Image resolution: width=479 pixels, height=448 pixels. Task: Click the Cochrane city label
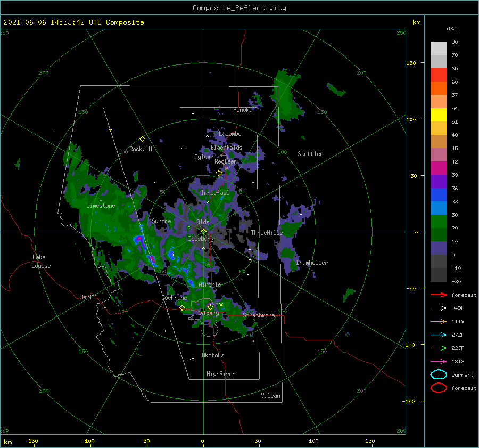tap(174, 298)
